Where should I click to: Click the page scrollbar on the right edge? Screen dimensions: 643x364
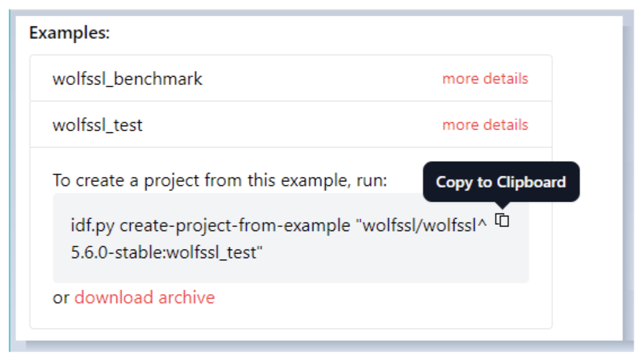click(628, 169)
